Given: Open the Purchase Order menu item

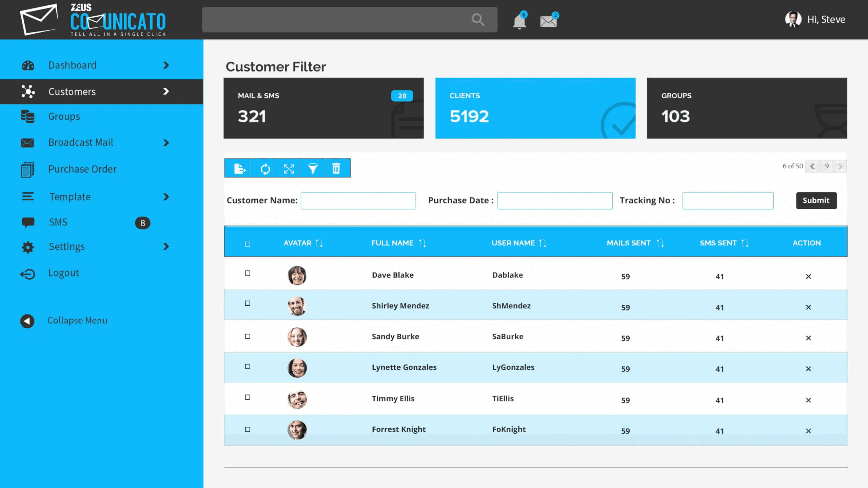Looking at the screenshot, I should pyautogui.click(x=82, y=169).
